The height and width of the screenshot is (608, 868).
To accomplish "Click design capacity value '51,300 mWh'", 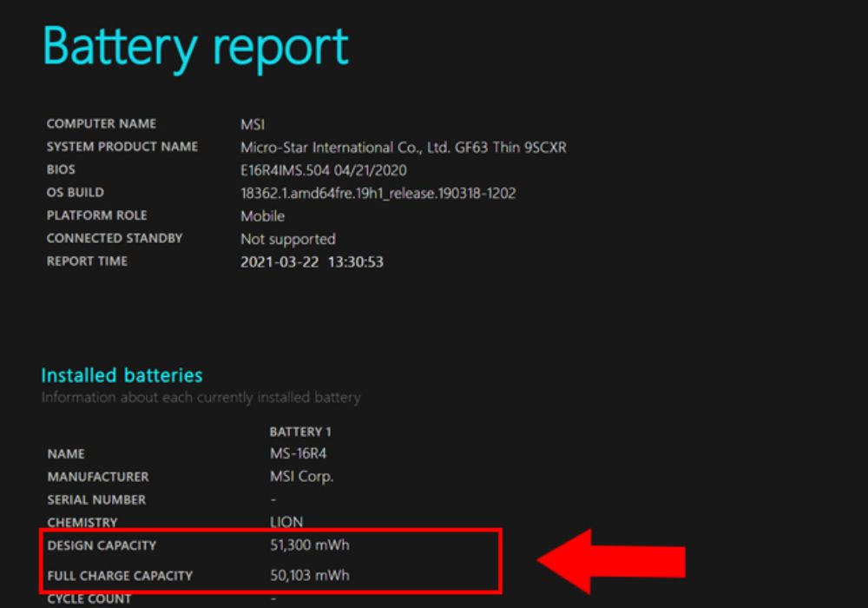I will click(310, 545).
